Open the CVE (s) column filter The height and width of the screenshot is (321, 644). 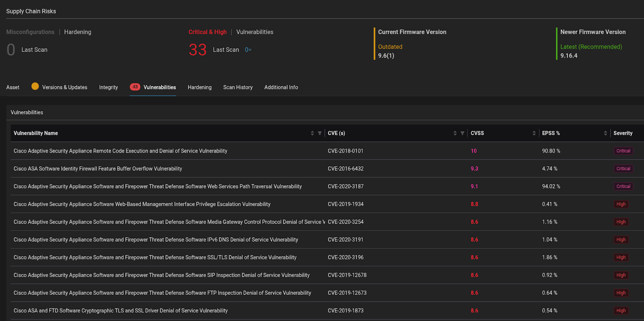462,133
